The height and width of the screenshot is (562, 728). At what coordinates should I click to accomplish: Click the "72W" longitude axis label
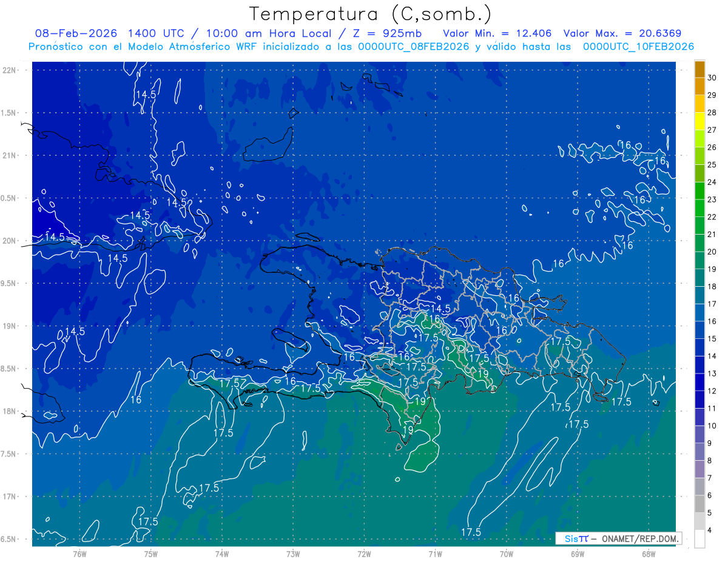pos(364,554)
